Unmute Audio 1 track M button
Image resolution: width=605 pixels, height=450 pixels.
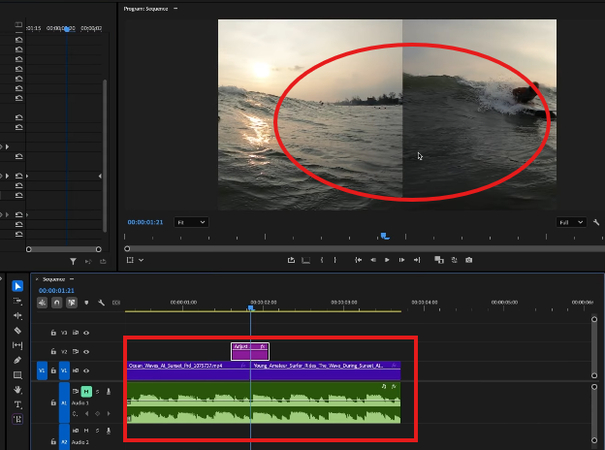click(86, 392)
